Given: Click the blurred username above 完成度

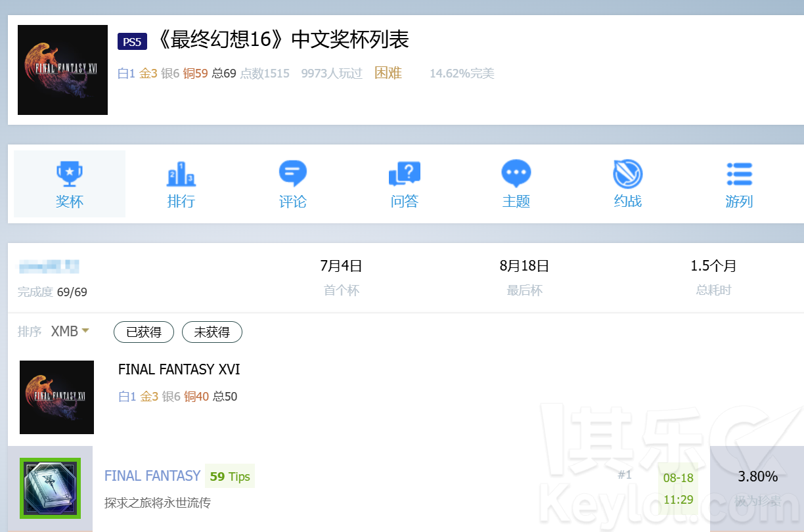Looking at the screenshot, I should 49,267.
